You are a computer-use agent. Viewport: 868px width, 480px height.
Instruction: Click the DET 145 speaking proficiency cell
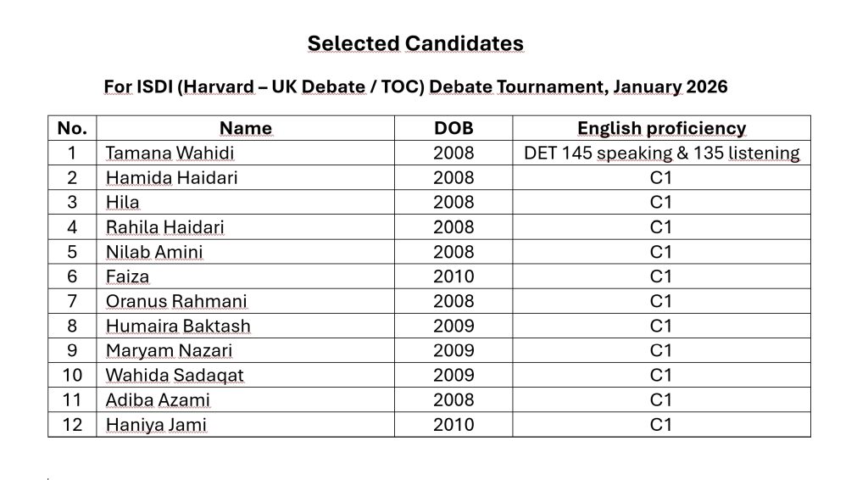pyautogui.click(x=661, y=153)
